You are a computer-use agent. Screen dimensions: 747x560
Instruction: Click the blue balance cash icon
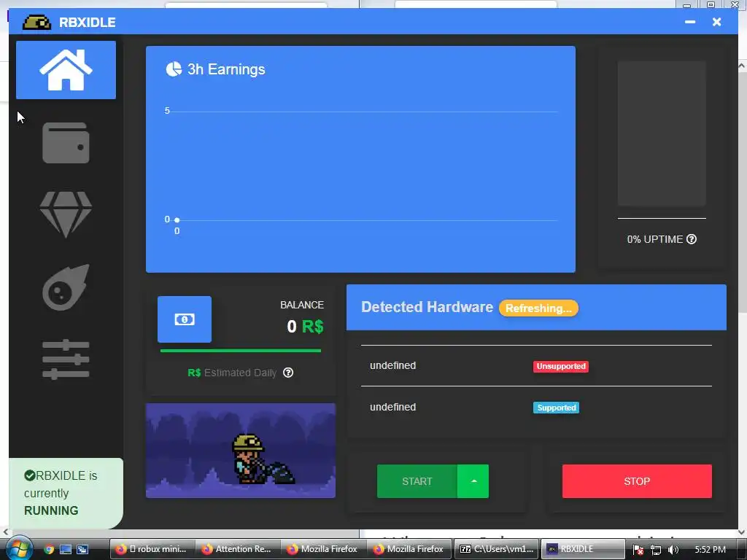[185, 319]
